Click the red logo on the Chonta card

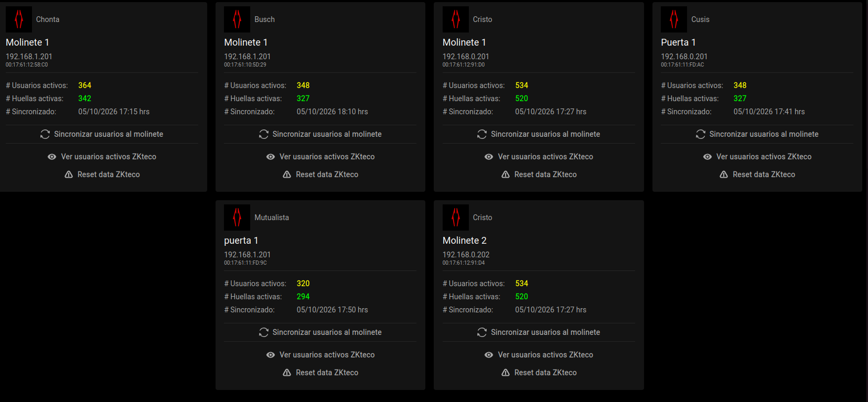tap(19, 19)
